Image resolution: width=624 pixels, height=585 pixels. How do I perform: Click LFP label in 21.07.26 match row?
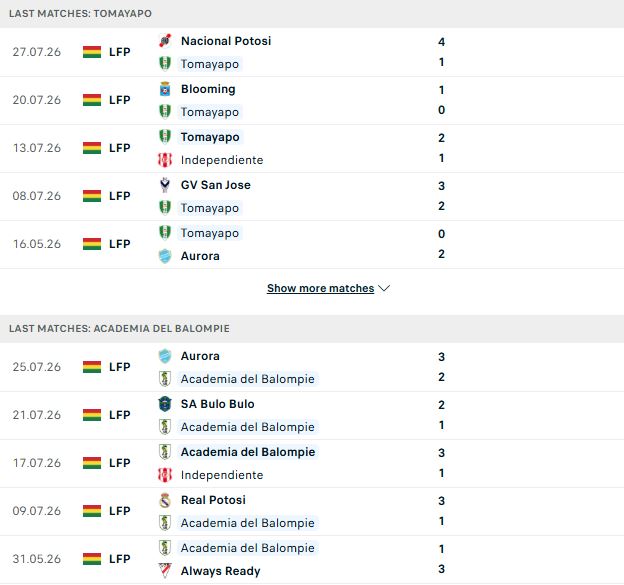tap(120, 415)
